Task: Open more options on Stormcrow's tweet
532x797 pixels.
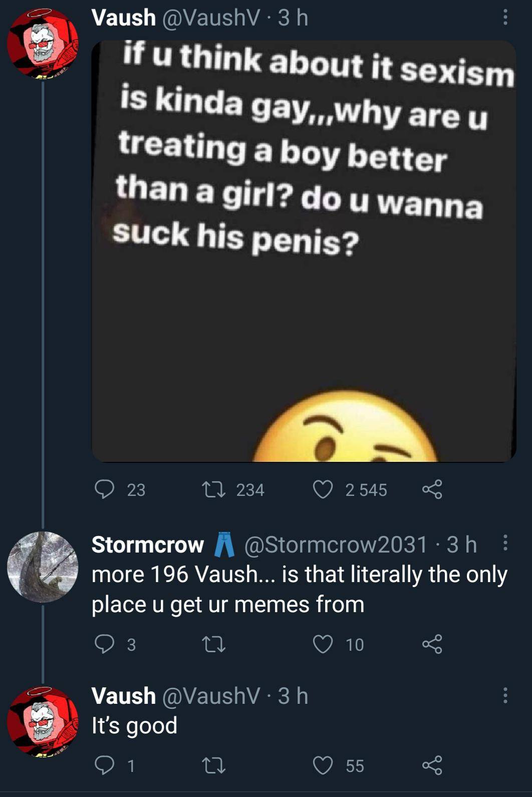Action: [505, 543]
